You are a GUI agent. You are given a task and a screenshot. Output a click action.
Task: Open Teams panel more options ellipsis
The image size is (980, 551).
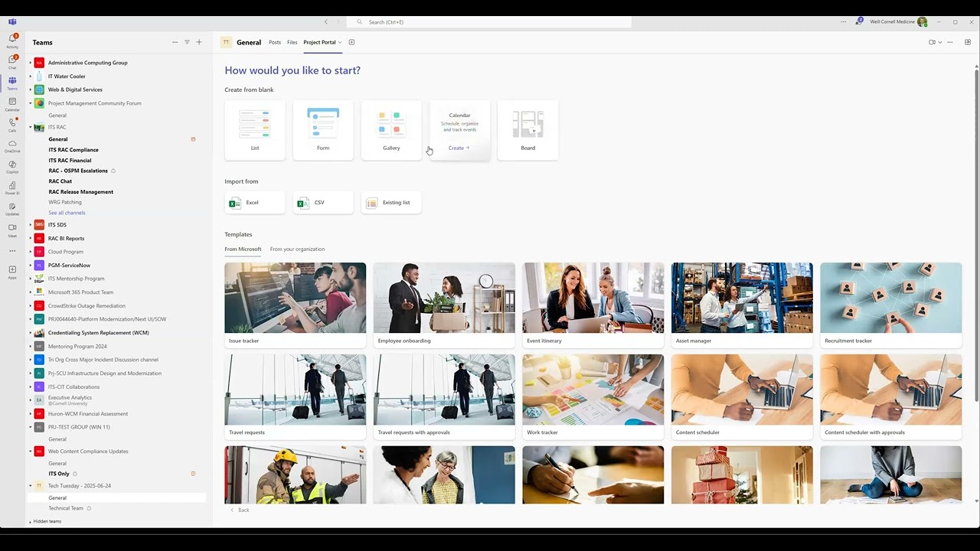175,42
